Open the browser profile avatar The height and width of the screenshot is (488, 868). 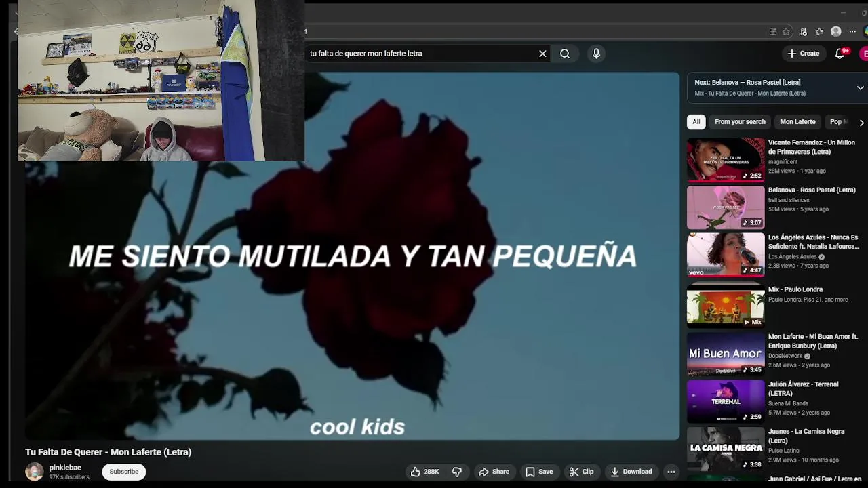pos(836,31)
